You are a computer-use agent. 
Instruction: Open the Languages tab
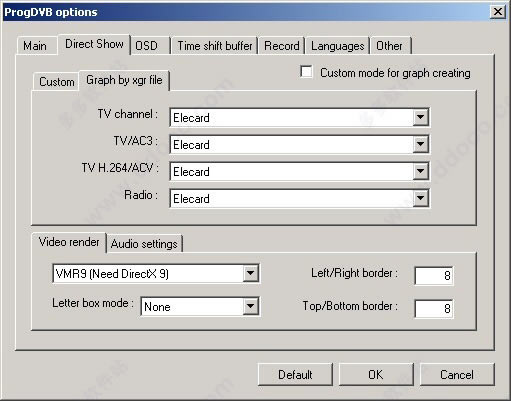(x=337, y=46)
